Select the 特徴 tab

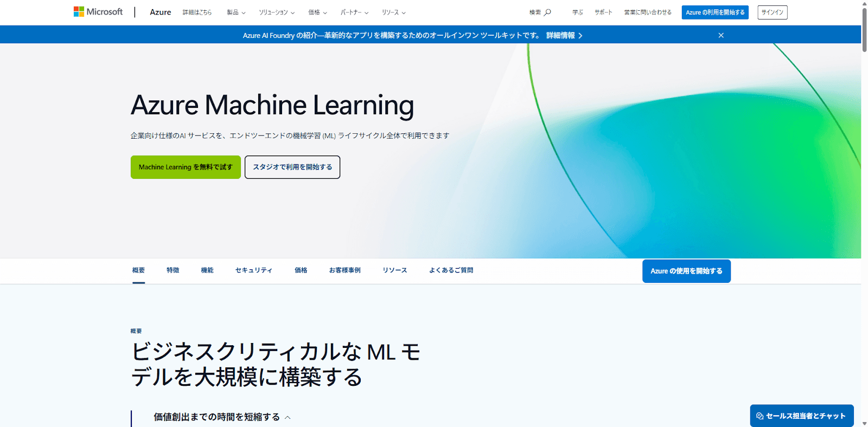tap(173, 270)
